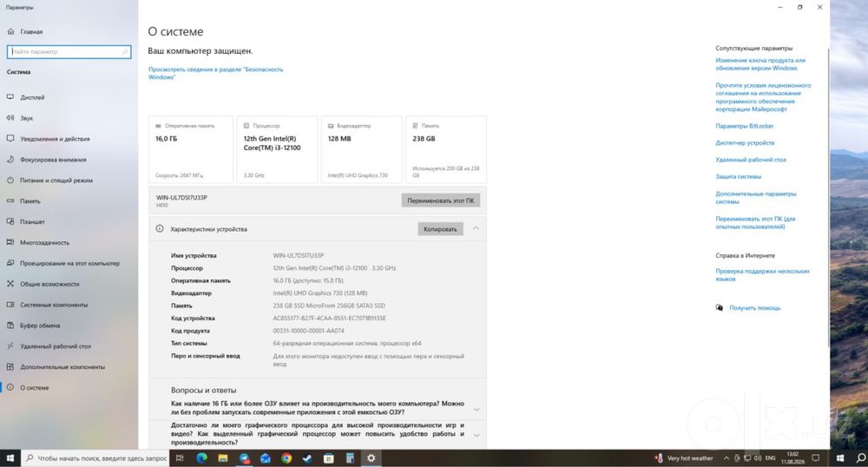Open Microsoft Store from the taskbar
The height and width of the screenshot is (467, 868).
click(x=328, y=458)
